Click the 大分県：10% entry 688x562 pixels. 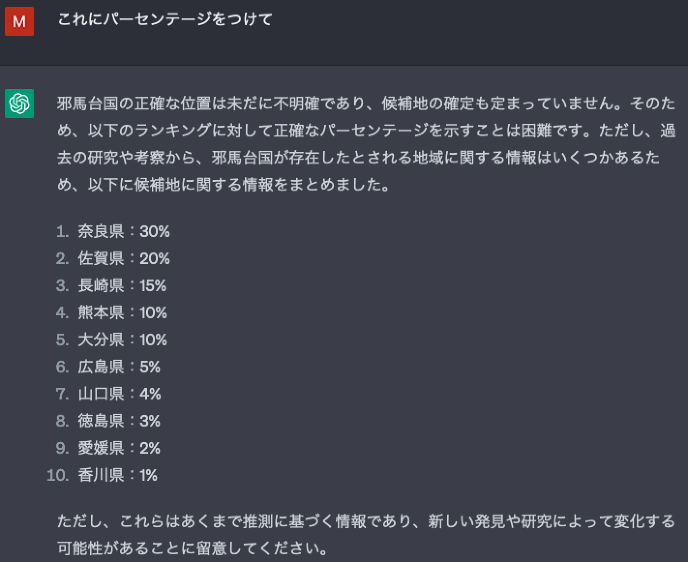pyautogui.click(x=122, y=339)
